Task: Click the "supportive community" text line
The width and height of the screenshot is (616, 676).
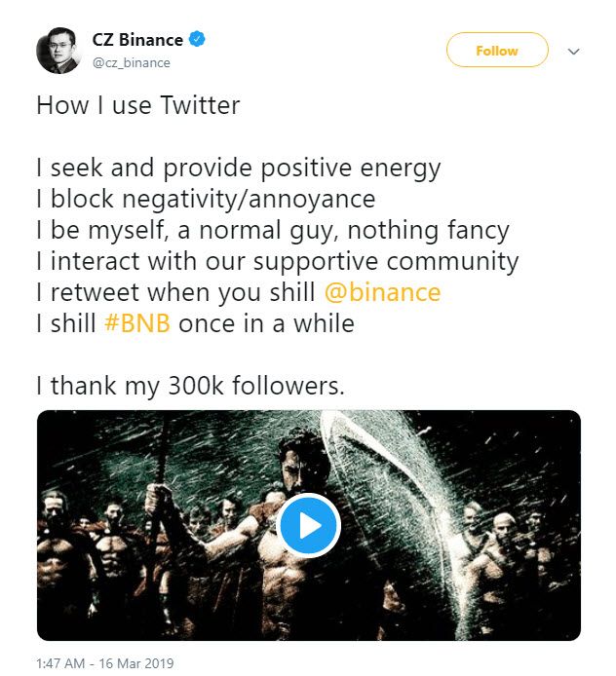Action: pyautogui.click(x=277, y=261)
